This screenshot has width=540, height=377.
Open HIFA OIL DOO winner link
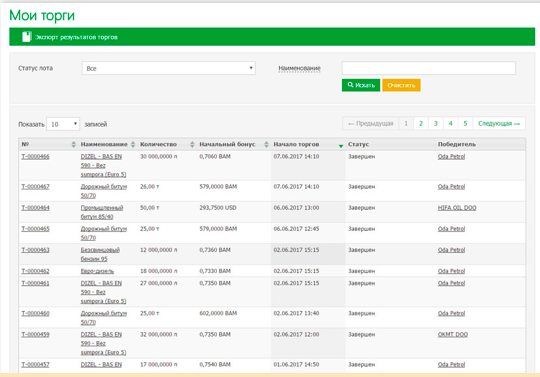pyautogui.click(x=457, y=208)
